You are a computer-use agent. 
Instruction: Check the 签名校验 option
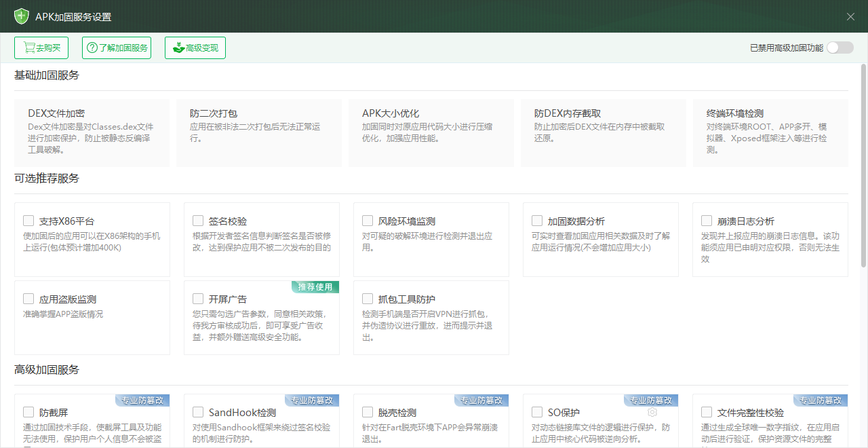[198, 221]
